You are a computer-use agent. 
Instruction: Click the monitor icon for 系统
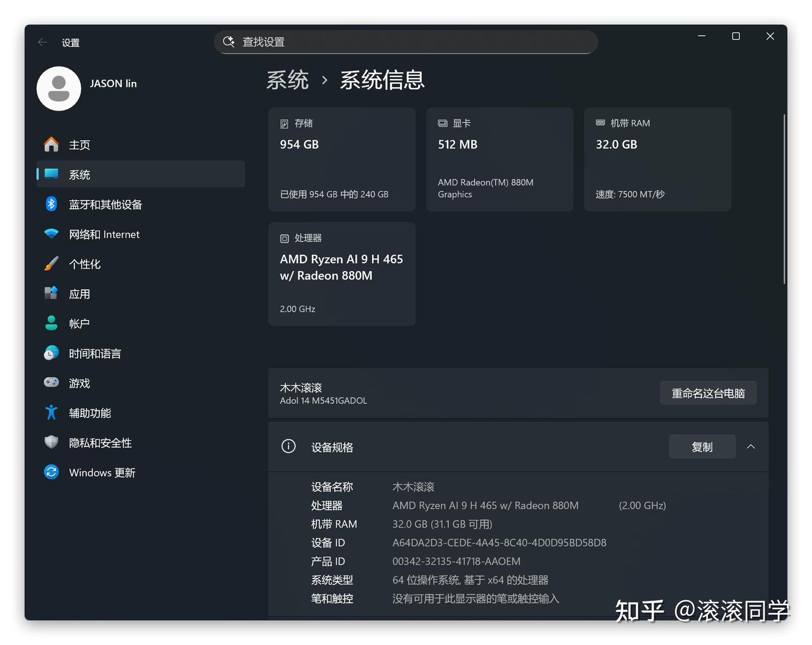pyautogui.click(x=51, y=174)
